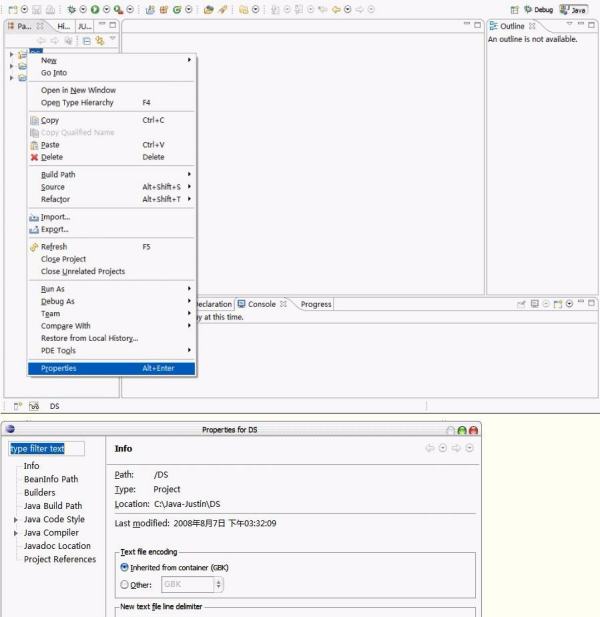Click the Pin Console icon
Screen dimensions: 600x617
point(521,304)
